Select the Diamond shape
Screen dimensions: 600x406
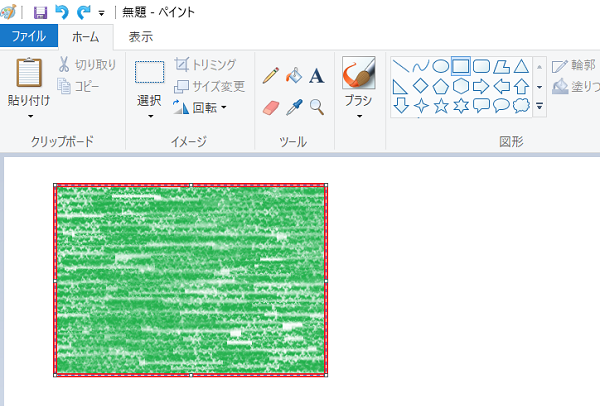pyautogui.click(x=421, y=86)
